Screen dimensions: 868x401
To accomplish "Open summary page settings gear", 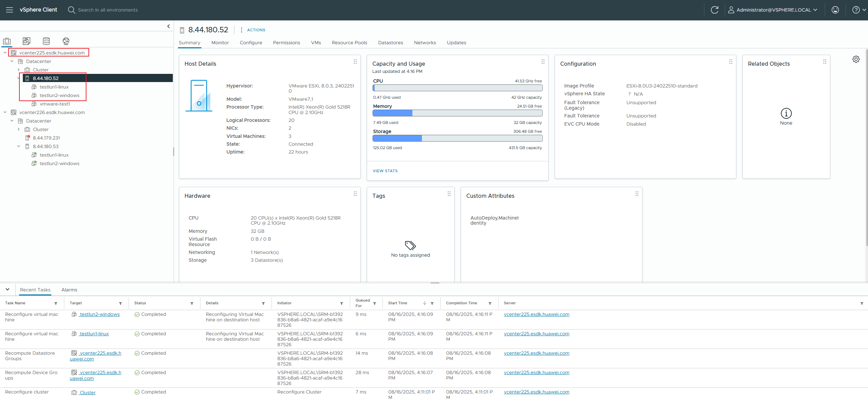I will click(x=856, y=59).
